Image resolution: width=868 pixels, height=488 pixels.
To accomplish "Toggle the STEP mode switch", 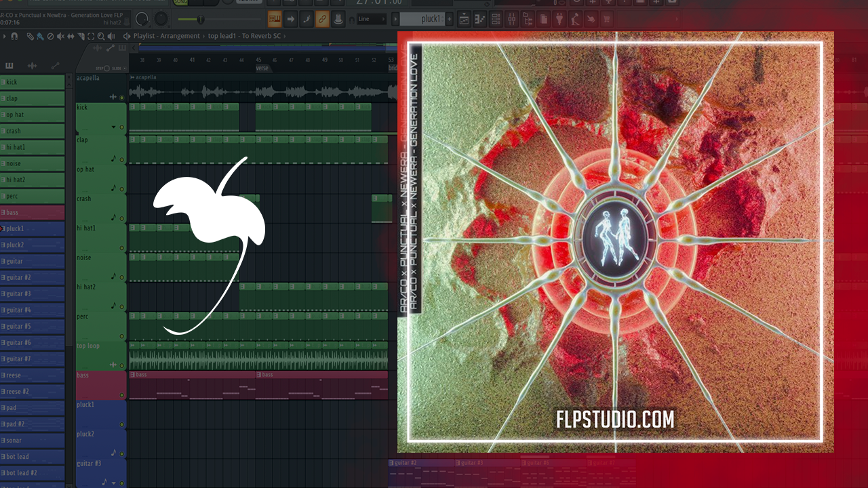I will coord(106,68).
